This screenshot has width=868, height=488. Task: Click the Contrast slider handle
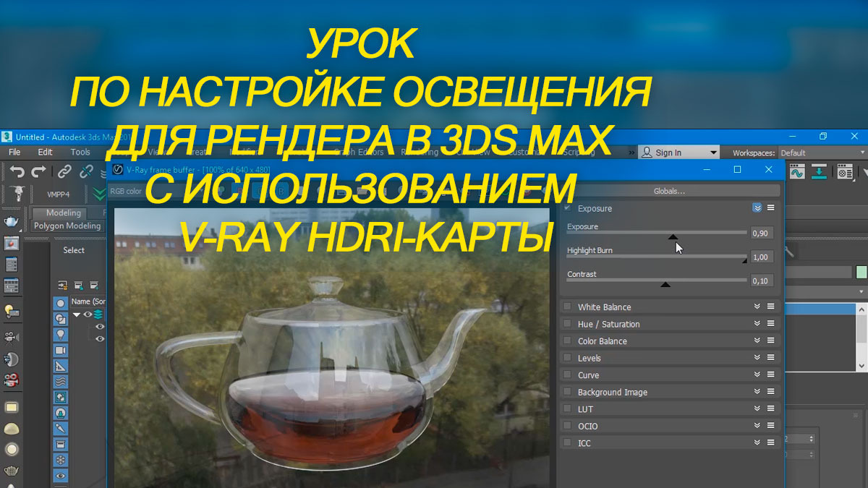tap(665, 284)
